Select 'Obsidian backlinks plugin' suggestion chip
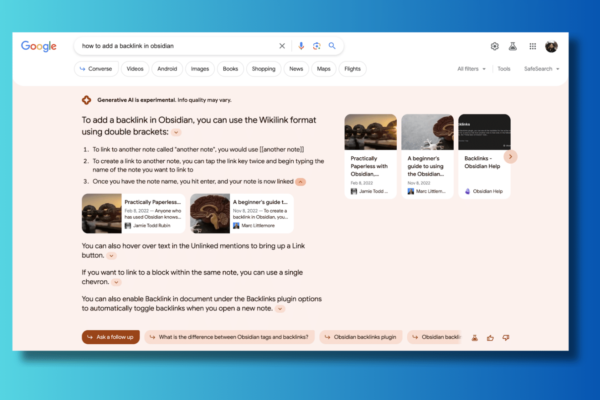600x400 pixels. [361, 337]
